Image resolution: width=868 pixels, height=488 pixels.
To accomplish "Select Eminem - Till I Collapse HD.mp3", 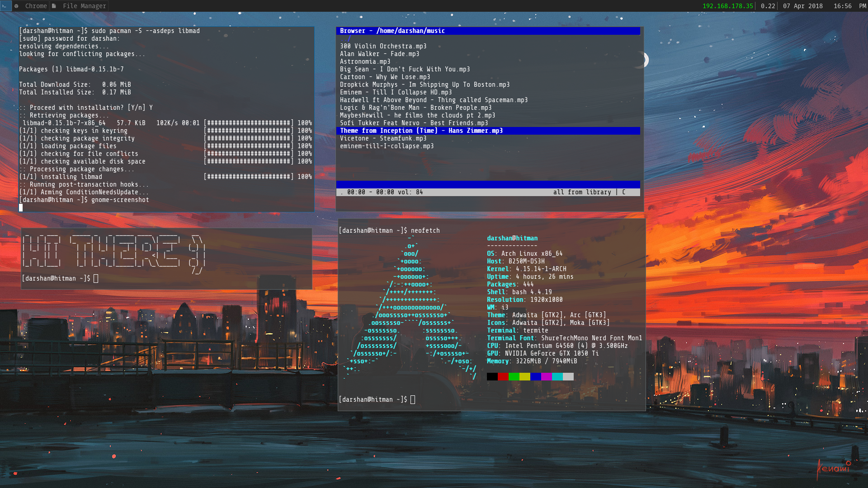I will (396, 92).
